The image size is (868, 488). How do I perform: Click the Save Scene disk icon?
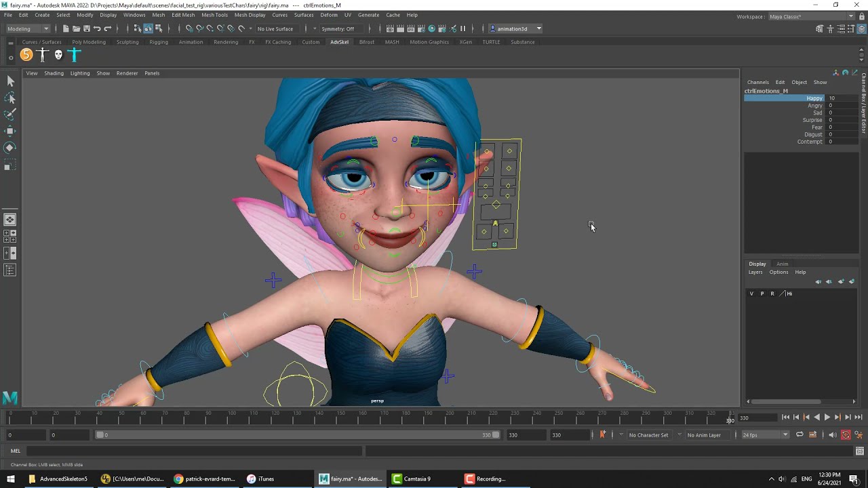pyautogui.click(x=86, y=28)
